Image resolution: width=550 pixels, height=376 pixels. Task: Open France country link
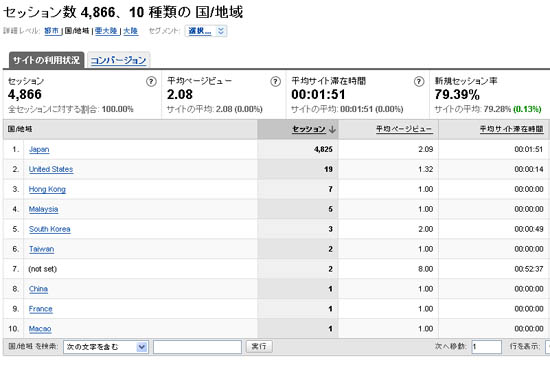pos(41,309)
